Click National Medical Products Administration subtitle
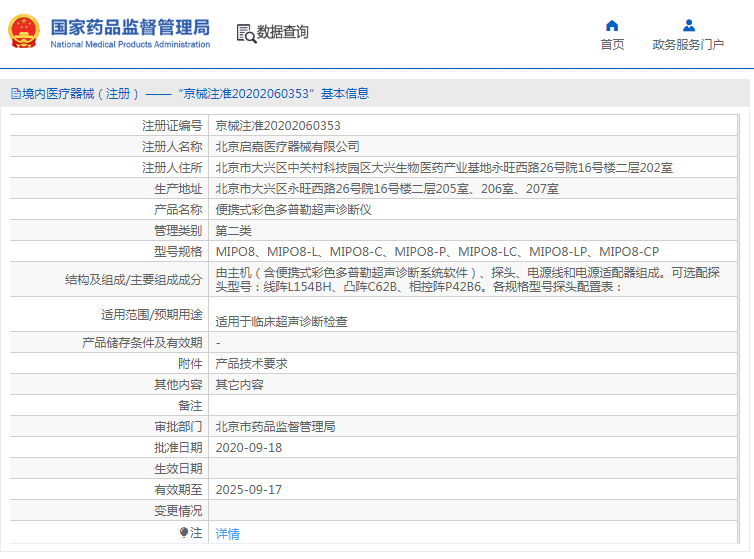754x559 pixels. point(130,44)
